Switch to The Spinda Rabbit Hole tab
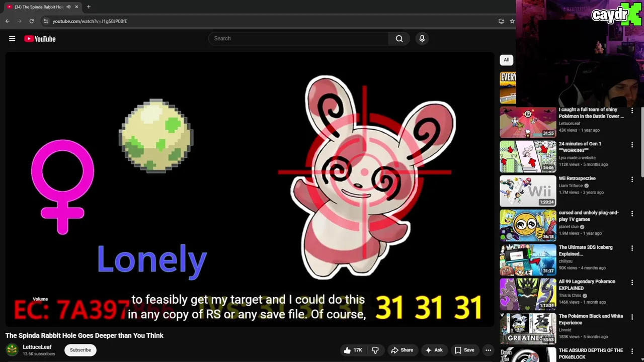The width and height of the screenshot is (644, 362). (x=39, y=7)
